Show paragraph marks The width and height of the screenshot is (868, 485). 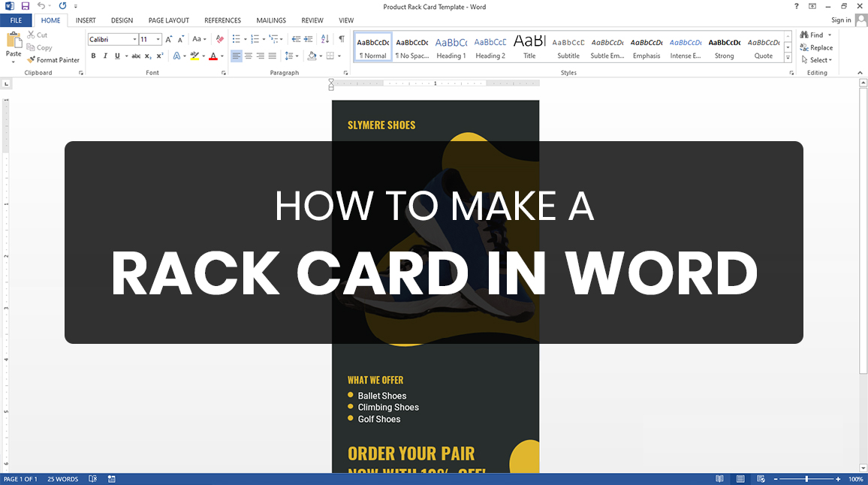(341, 39)
